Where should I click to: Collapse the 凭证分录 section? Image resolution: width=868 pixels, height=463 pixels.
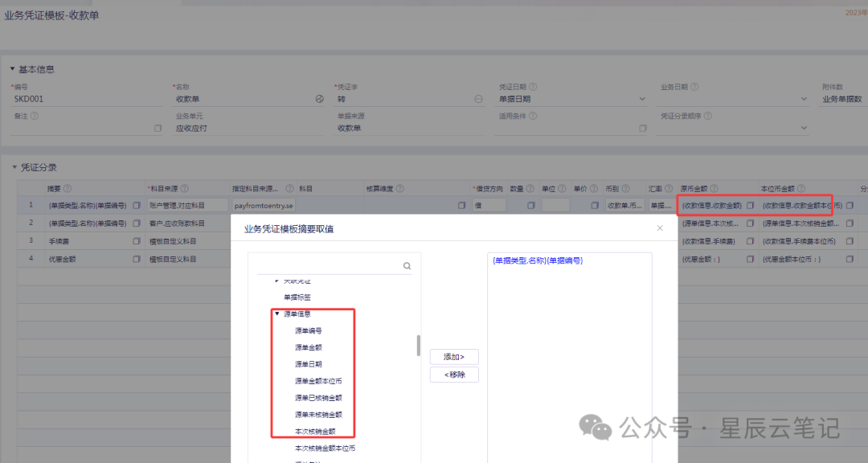14,167
